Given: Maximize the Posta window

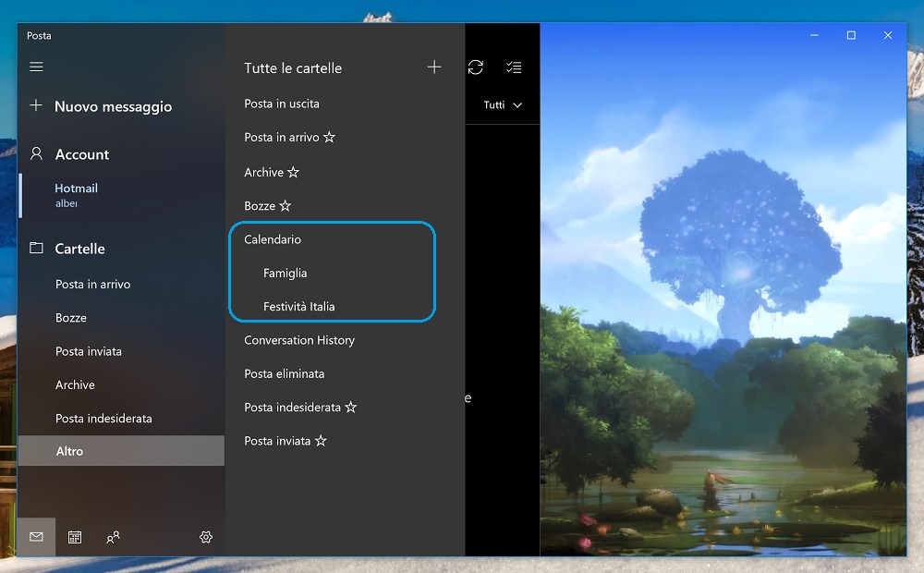Looking at the screenshot, I should pos(851,35).
